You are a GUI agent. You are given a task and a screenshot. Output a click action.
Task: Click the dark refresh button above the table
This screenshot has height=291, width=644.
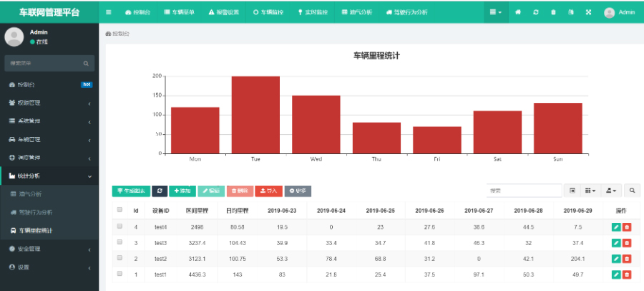pyautogui.click(x=159, y=191)
